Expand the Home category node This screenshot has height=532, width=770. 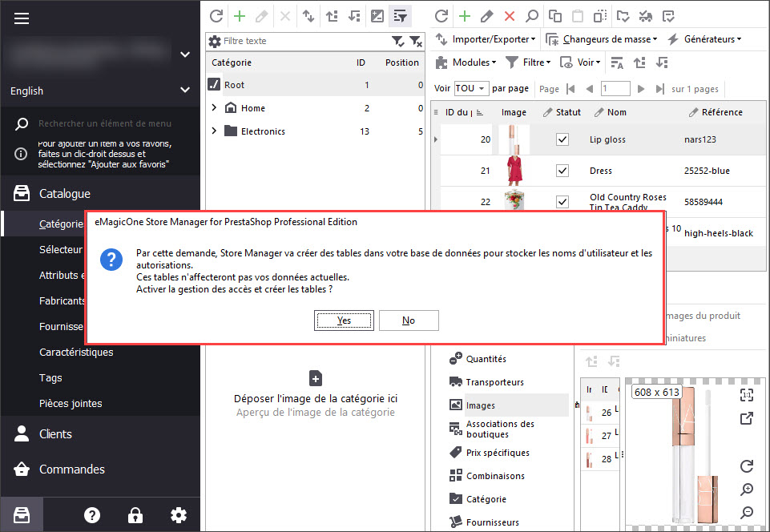click(214, 107)
